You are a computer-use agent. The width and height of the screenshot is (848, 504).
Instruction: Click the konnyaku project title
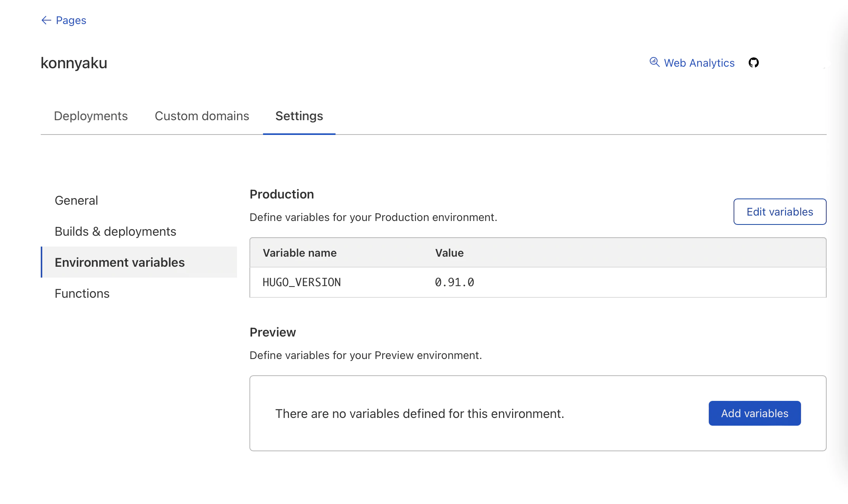coord(74,63)
